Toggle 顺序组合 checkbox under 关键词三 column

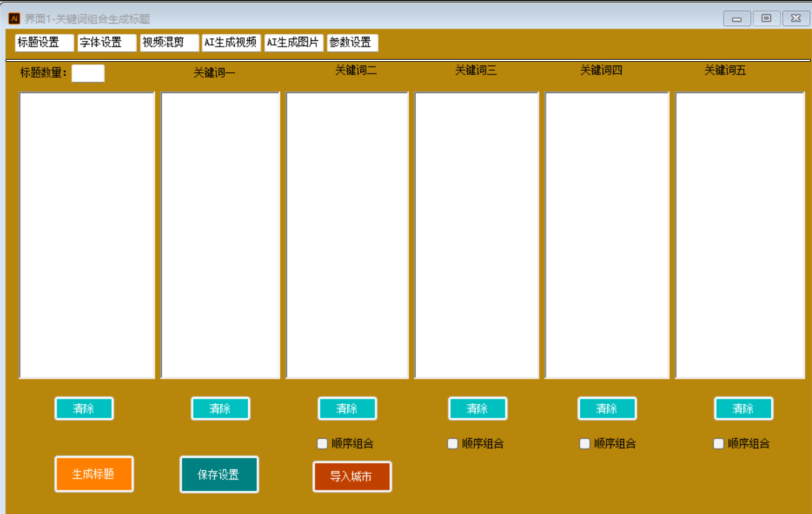pos(453,443)
